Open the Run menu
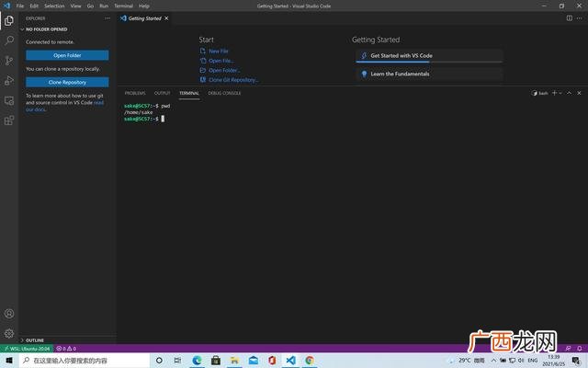 [104, 6]
